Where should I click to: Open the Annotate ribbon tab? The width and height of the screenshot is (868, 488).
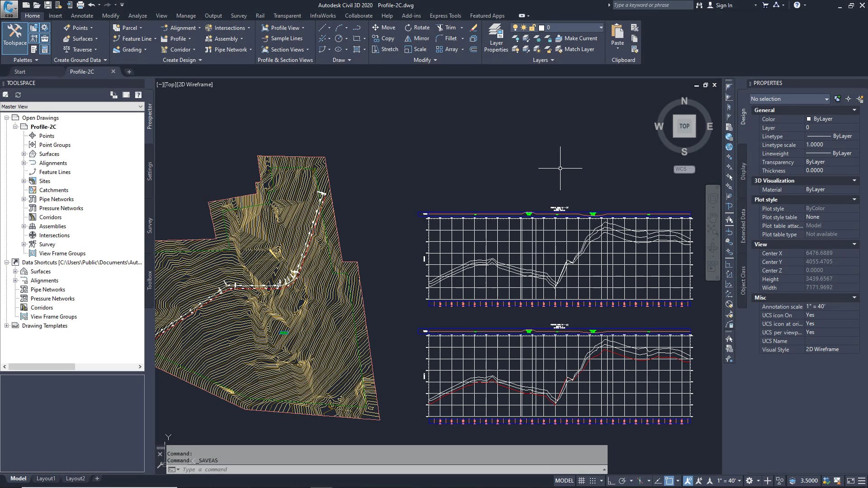click(x=82, y=15)
